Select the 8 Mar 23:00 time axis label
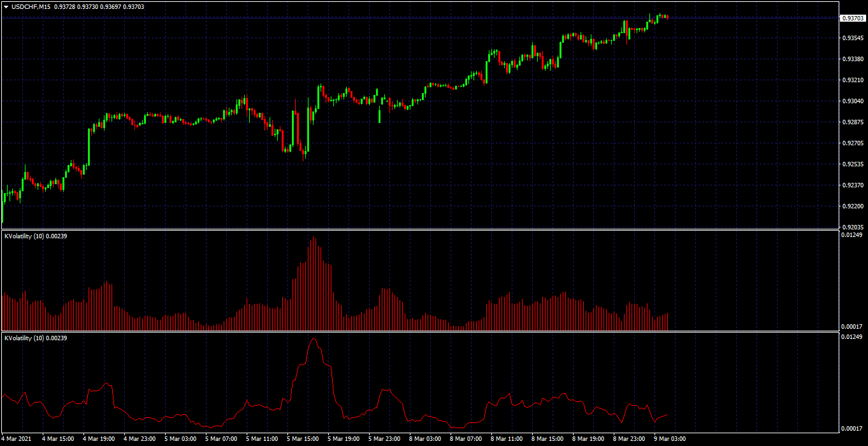The image size is (868, 446). click(629, 439)
